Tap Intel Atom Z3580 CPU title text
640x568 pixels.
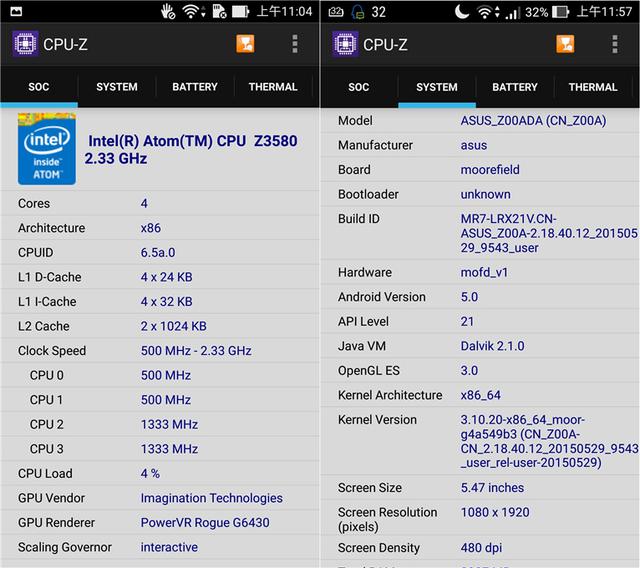click(x=191, y=149)
